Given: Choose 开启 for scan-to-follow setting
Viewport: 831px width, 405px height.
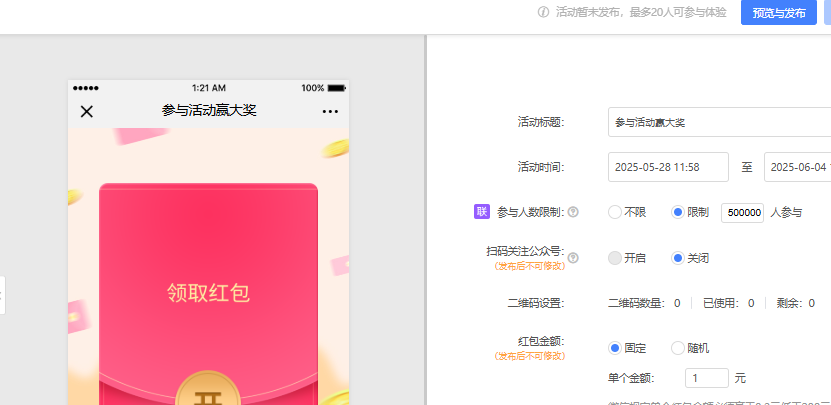Looking at the screenshot, I should click(615, 258).
